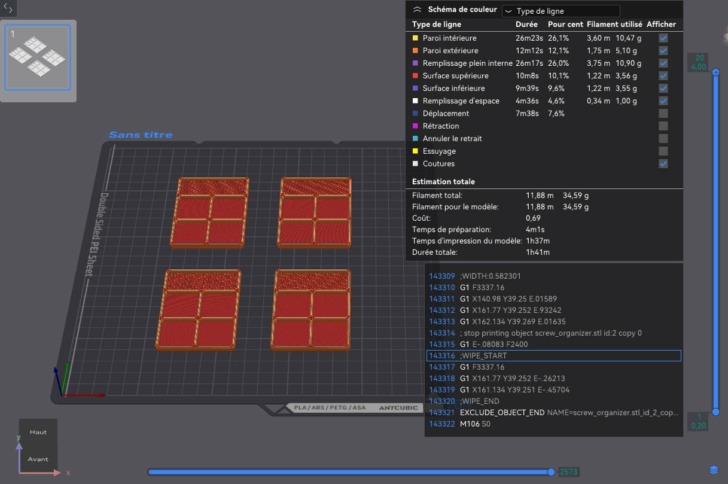
Task: Select G-code line 143317
Action: tap(553, 367)
